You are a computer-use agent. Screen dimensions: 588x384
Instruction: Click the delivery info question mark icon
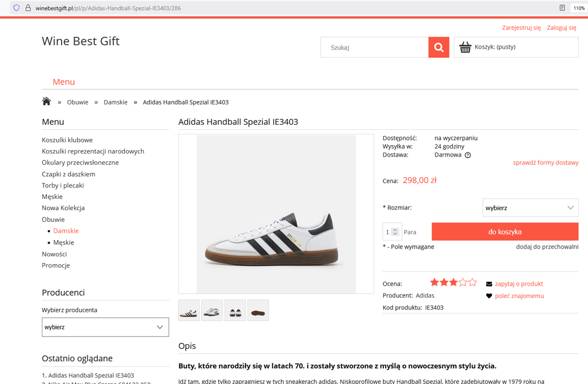pyautogui.click(x=468, y=155)
